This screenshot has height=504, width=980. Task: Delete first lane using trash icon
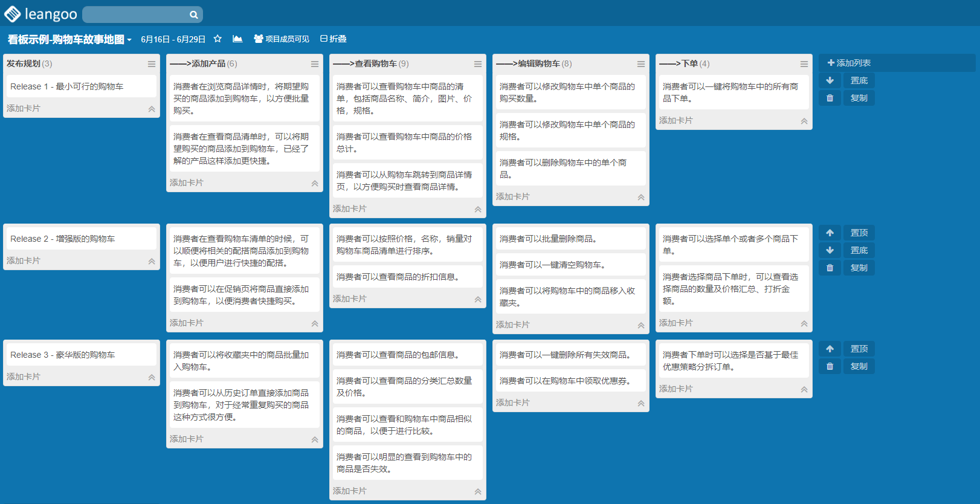coord(830,98)
